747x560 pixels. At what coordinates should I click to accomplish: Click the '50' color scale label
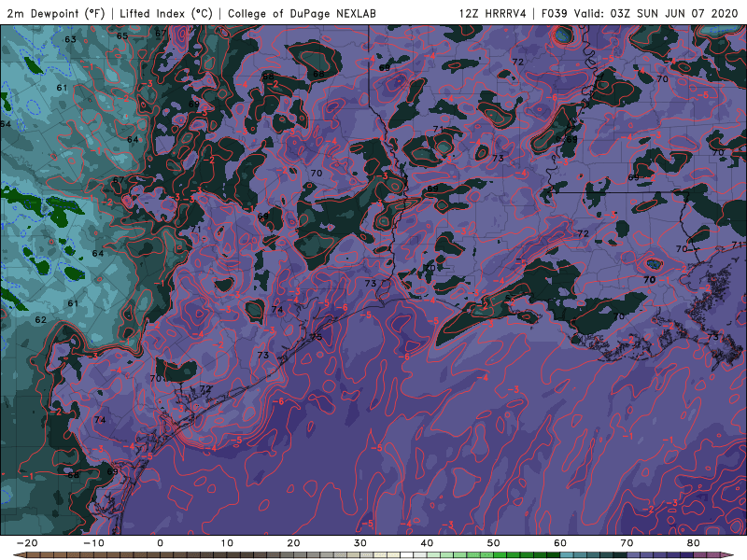coord(494,543)
